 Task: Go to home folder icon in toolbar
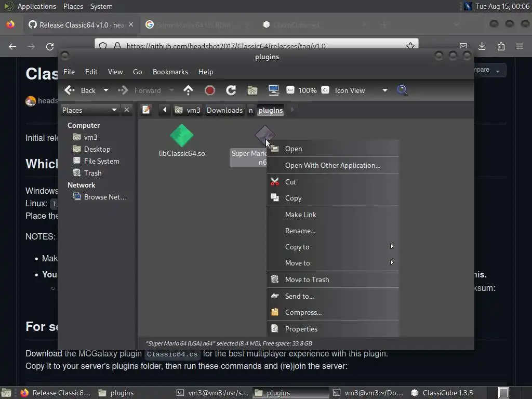(x=252, y=90)
